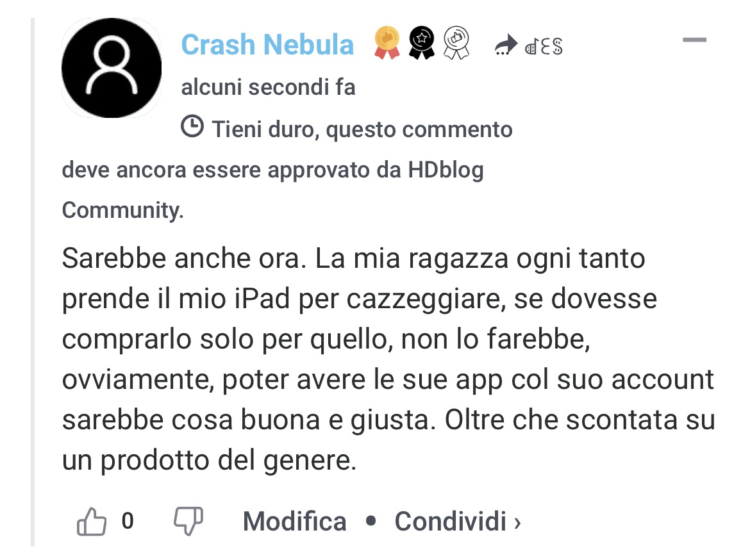Downvote the comment with thumbs down icon

pos(188,522)
